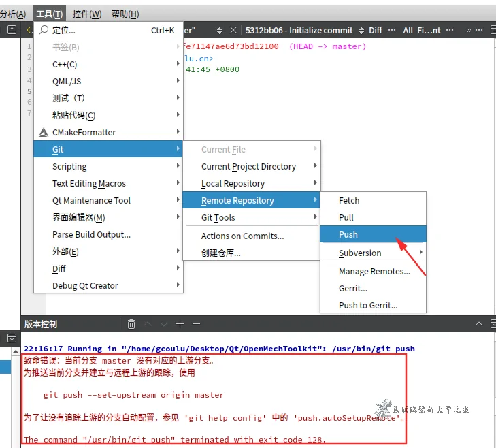The height and width of the screenshot is (448, 496).
Task: Choose Fetch from the Remote Repository submenu
Action: pos(349,200)
